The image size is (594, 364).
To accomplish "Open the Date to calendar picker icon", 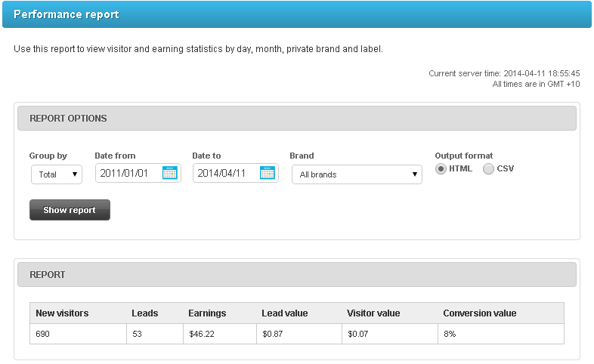I will click(x=267, y=172).
